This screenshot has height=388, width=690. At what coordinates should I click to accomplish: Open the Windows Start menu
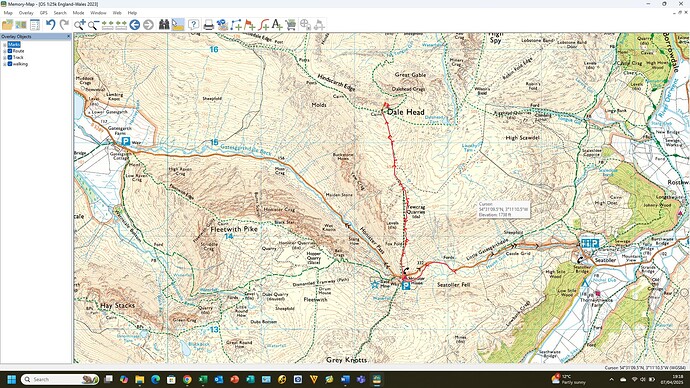coord(11,379)
